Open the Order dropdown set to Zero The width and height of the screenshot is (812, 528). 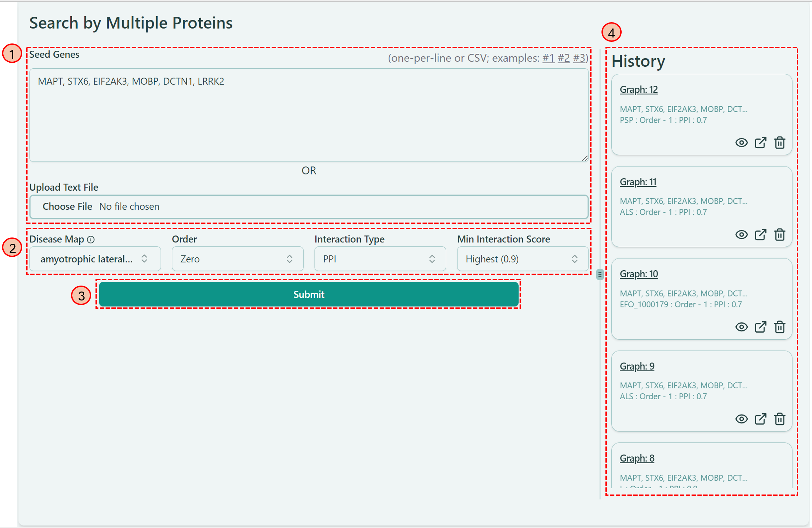coord(237,259)
